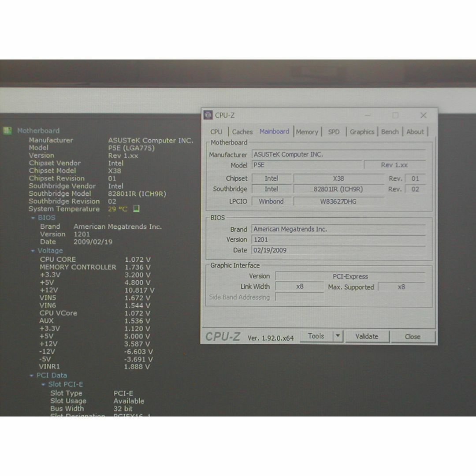Click the X38 chipset field
This screenshot has height=476, width=476.
point(338,178)
